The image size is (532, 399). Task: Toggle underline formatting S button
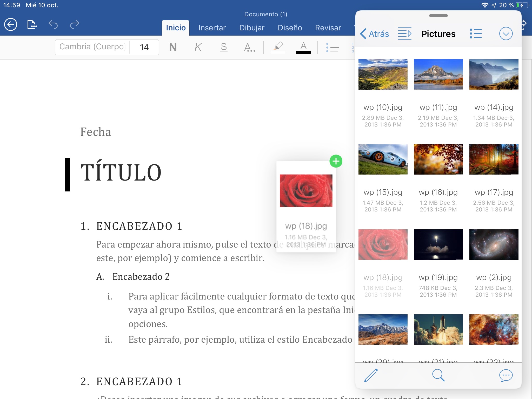pos(224,47)
